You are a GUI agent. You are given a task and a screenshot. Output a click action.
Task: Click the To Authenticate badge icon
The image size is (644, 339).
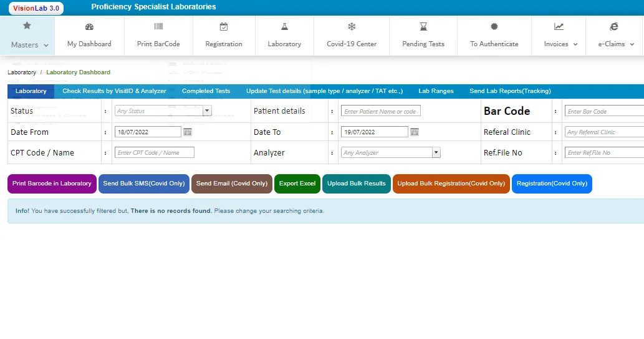(x=494, y=27)
